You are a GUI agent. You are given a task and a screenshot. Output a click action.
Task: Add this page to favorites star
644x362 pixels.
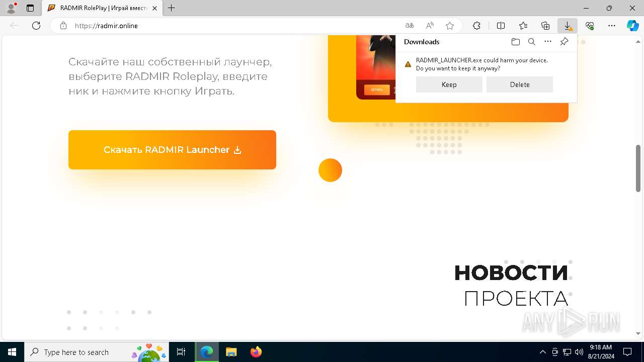450,26
